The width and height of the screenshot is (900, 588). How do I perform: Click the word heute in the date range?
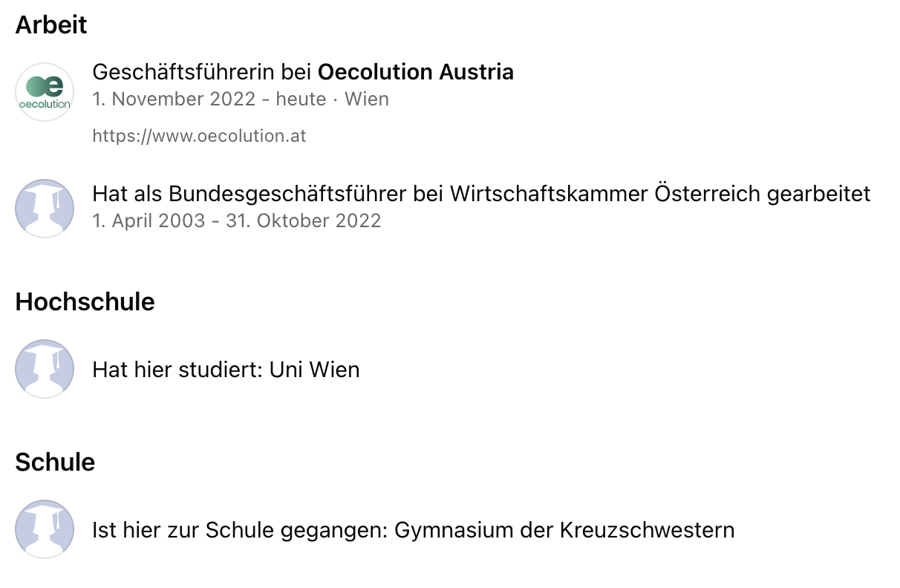tap(301, 99)
